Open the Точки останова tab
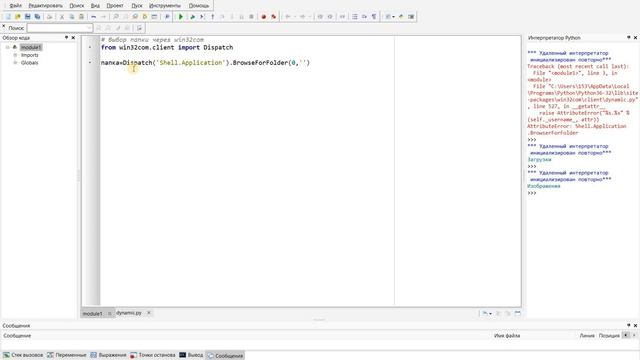This screenshot has width=640, height=360. pyautogui.click(x=153, y=355)
